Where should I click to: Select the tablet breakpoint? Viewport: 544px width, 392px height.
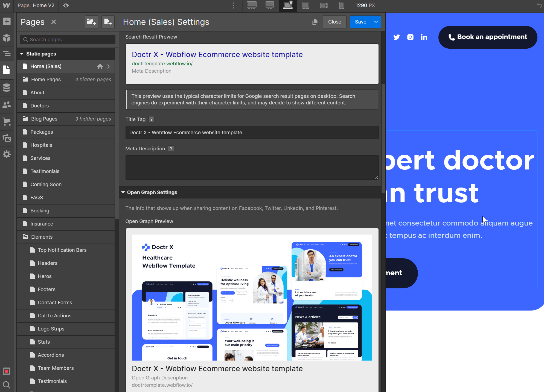click(x=306, y=5)
